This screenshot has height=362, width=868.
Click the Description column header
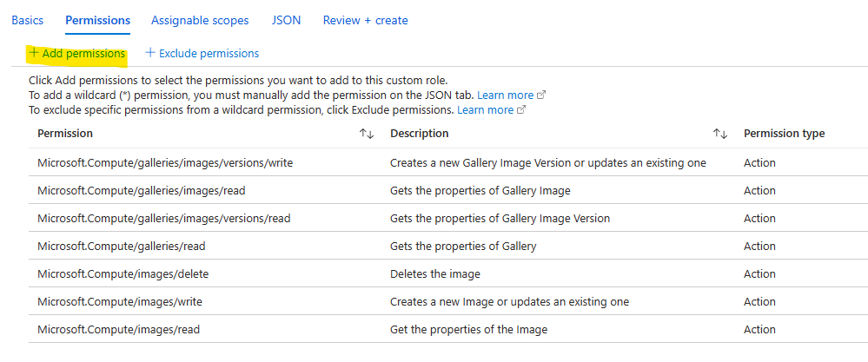tap(419, 133)
